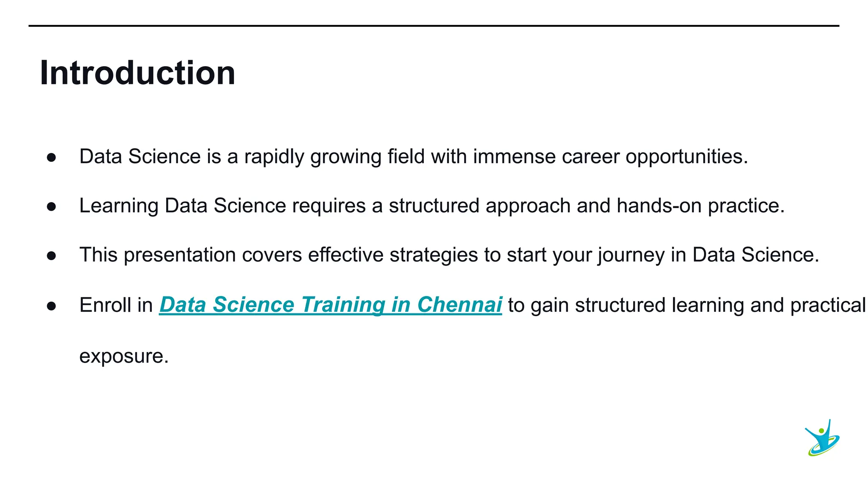
Task: Click the bullet dot before 'Data Science is'
Action: [x=52, y=158]
